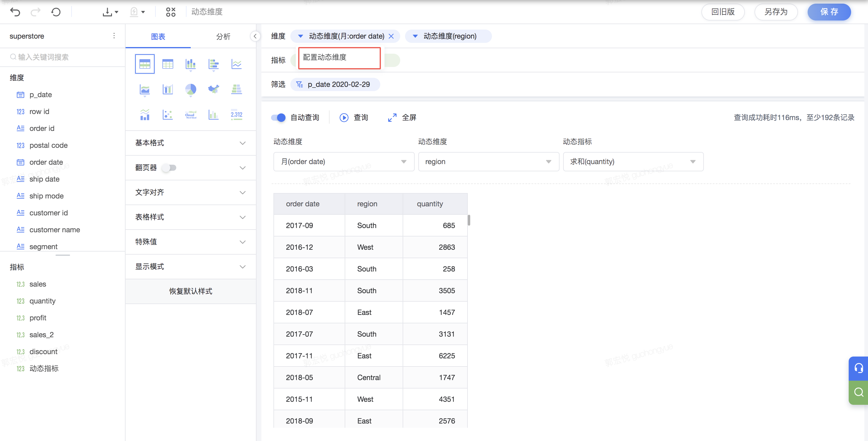
Task: Click the field keyword search box
Action: tap(62, 57)
